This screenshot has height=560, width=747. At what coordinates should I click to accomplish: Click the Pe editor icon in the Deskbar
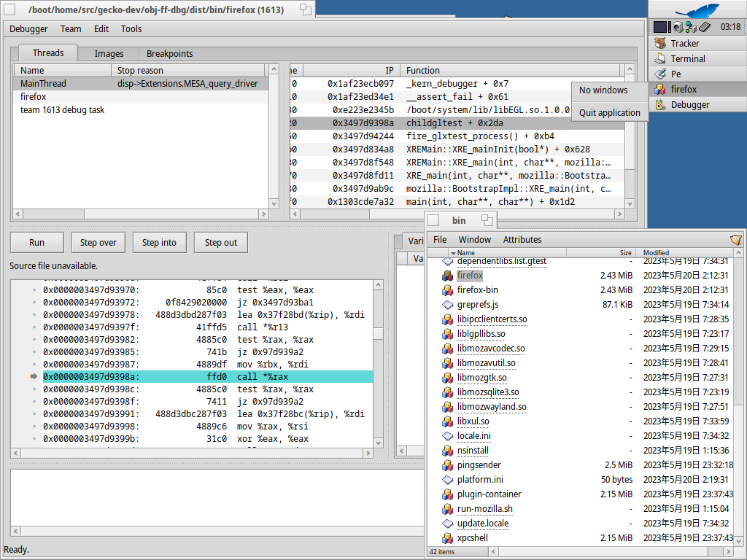(x=659, y=74)
